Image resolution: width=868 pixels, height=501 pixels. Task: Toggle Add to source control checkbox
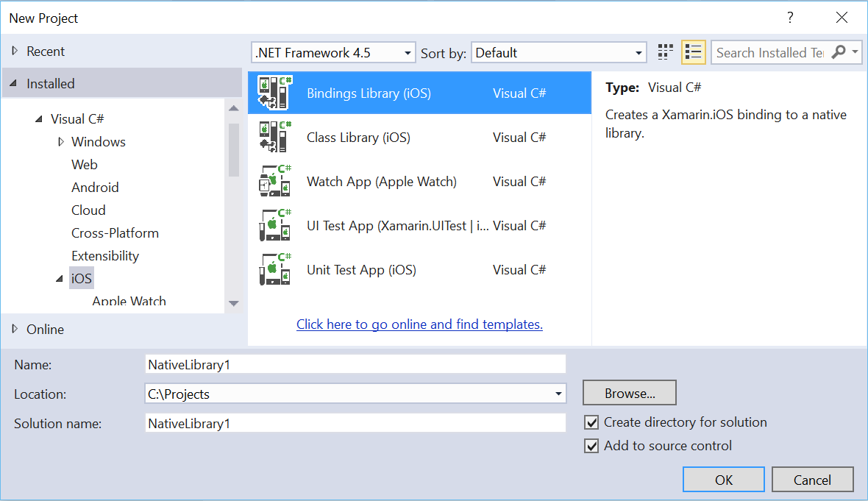(x=591, y=446)
